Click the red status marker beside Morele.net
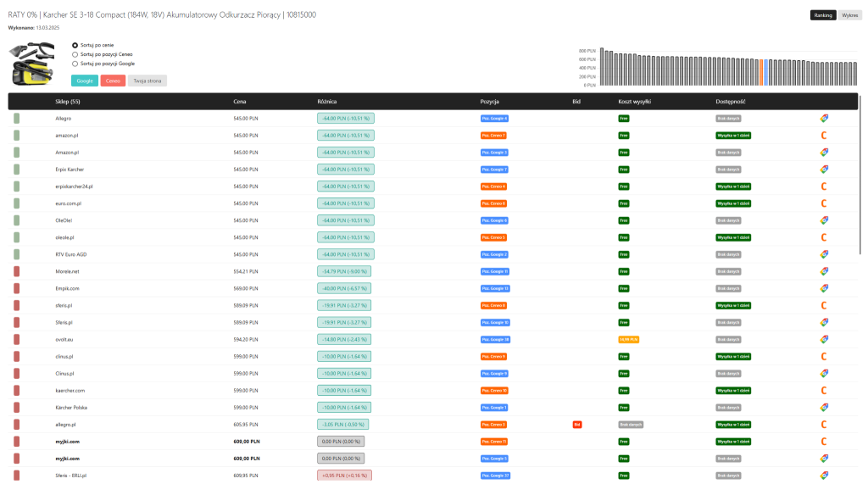Image resolution: width=868 pixels, height=484 pixels. tap(17, 271)
